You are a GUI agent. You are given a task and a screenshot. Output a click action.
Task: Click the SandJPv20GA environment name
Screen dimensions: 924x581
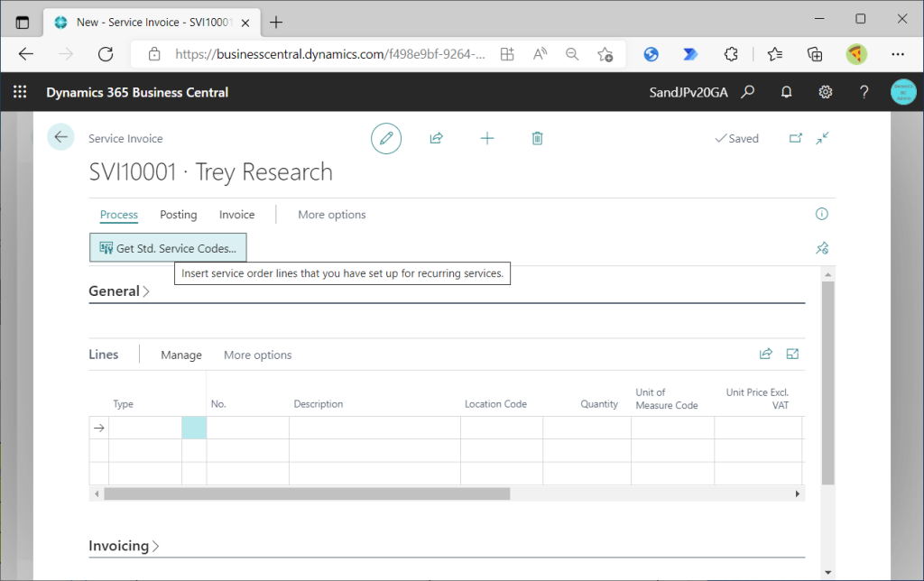coord(688,93)
